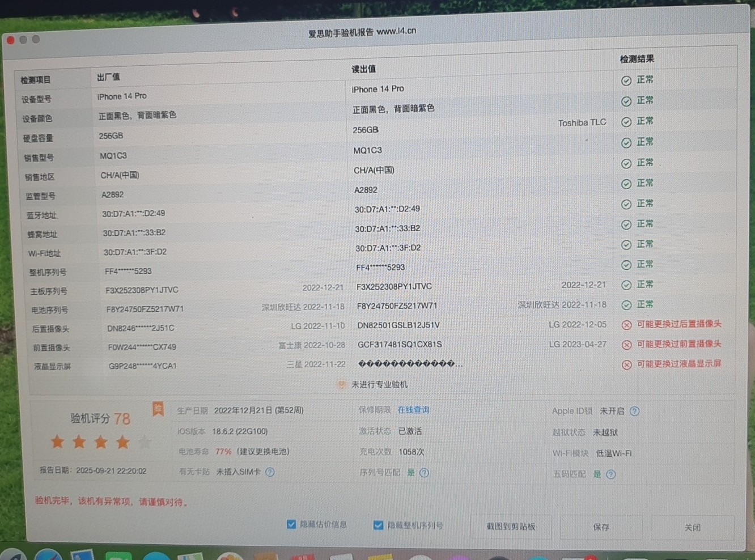755x560 pixels.
Task: Click the red window close button
Action: [10, 40]
